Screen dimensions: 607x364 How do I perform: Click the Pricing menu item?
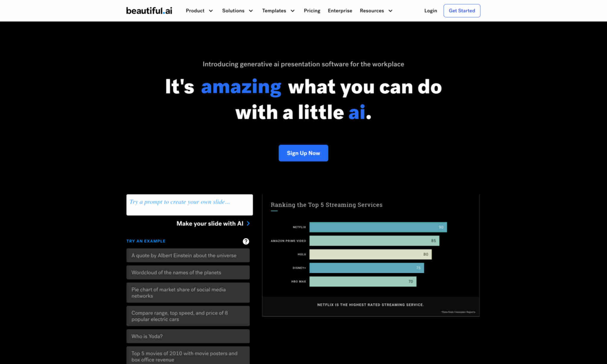pyautogui.click(x=311, y=10)
